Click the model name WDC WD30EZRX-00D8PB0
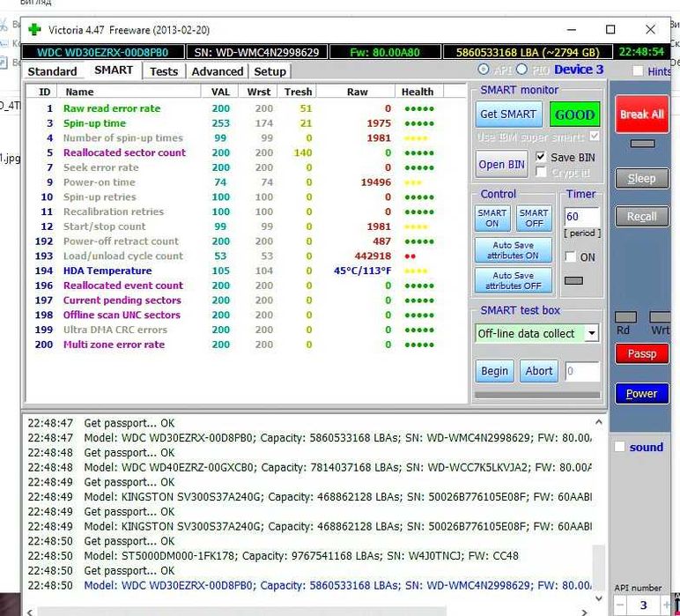 point(103,52)
